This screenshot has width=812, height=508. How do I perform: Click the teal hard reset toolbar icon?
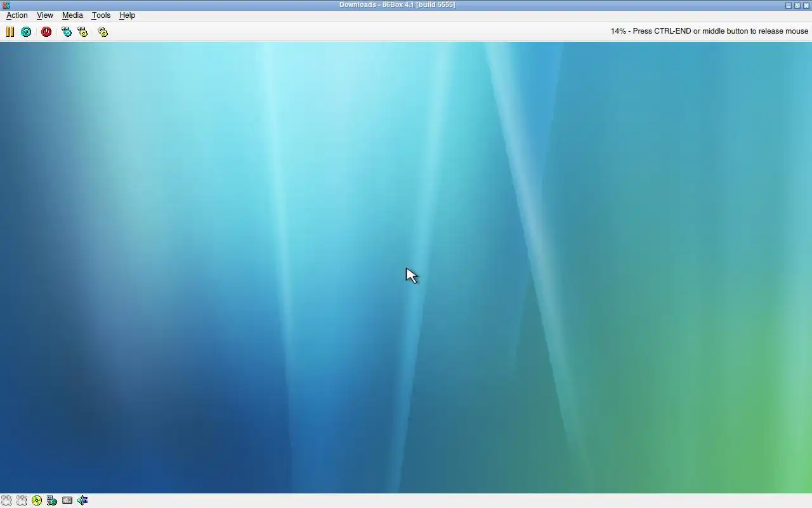pos(26,32)
